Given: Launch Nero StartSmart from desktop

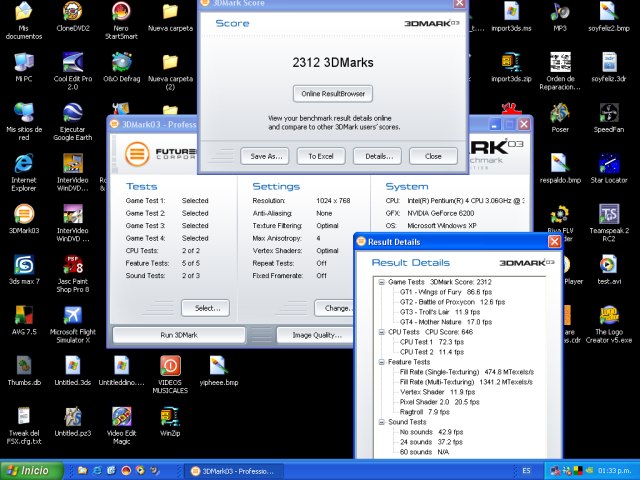Looking at the screenshot, I should (x=121, y=14).
